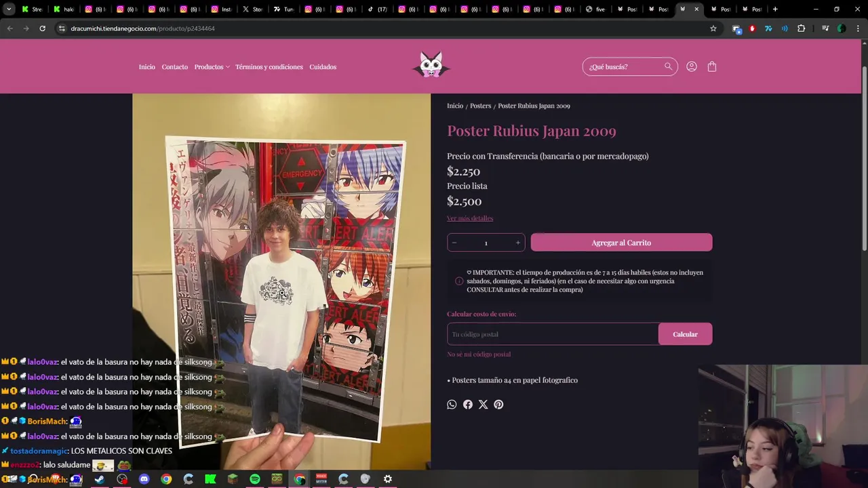The width and height of the screenshot is (868, 488).
Task: Click Posters in the breadcrumb
Action: coord(480,106)
